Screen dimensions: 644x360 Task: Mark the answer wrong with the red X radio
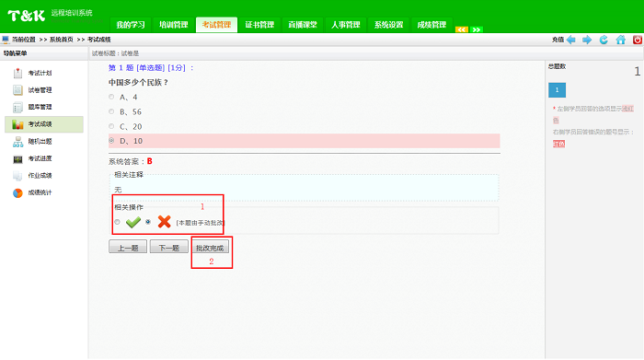coord(148,222)
